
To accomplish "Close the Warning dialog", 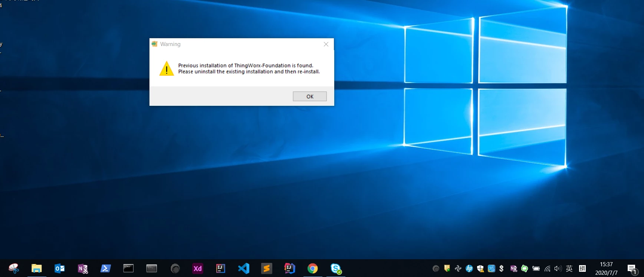I will pos(326,44).
